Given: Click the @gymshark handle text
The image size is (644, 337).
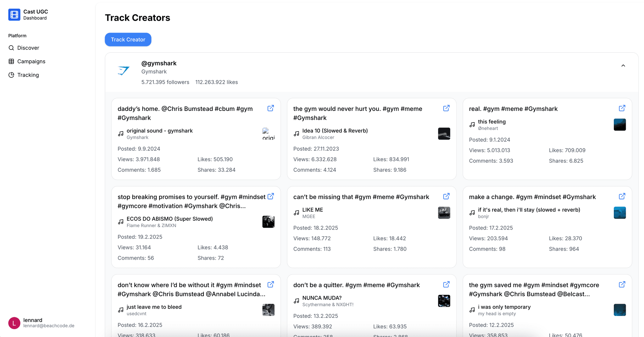Looking at the screenshot, I should [x=159, y=63].
